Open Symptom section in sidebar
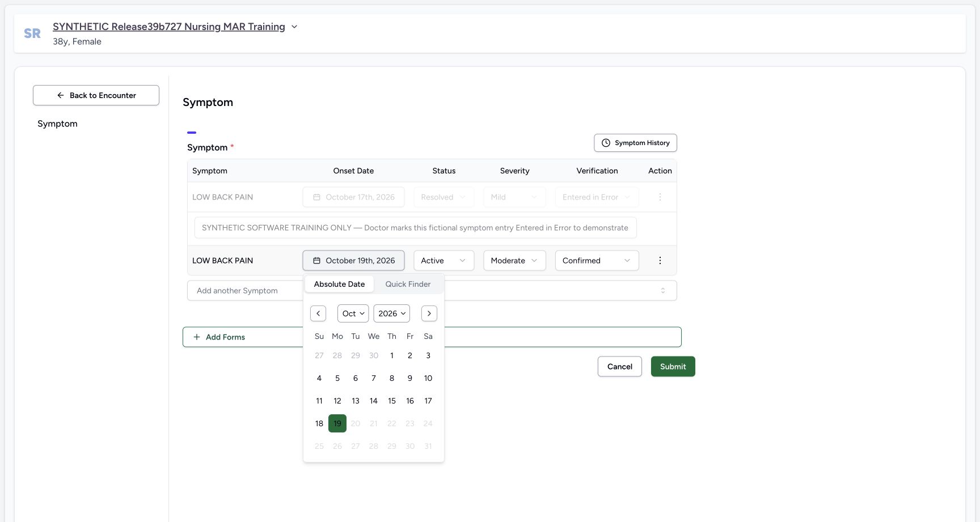Image resolution: width=980 pixels, height=522 pixels. click(x=57, y=124)
